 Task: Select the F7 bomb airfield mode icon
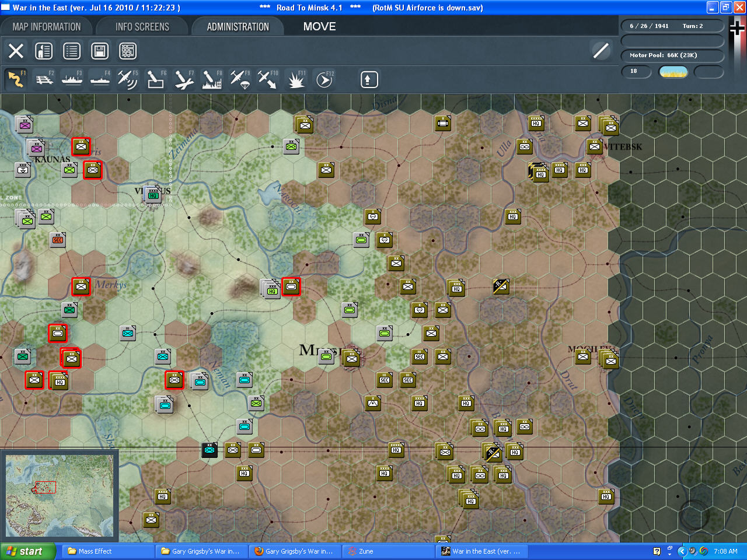pyautogui.click(x=184, y=79)
